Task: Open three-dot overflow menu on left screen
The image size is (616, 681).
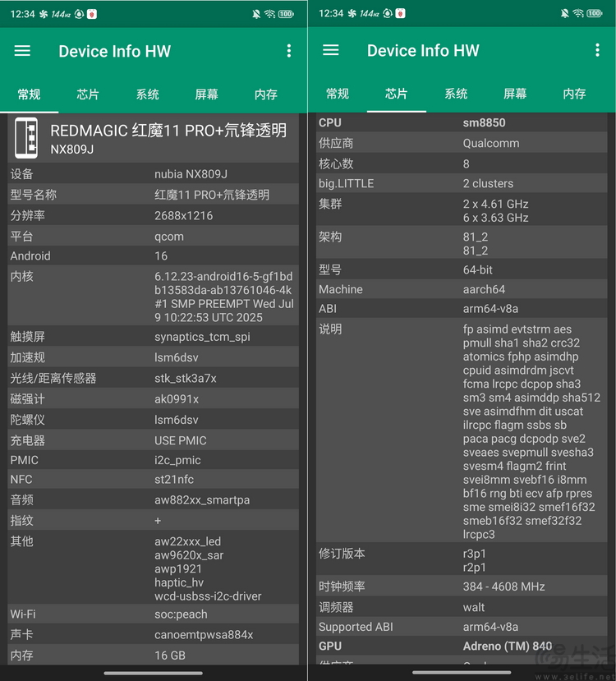Action: click(x=289, y=51)
